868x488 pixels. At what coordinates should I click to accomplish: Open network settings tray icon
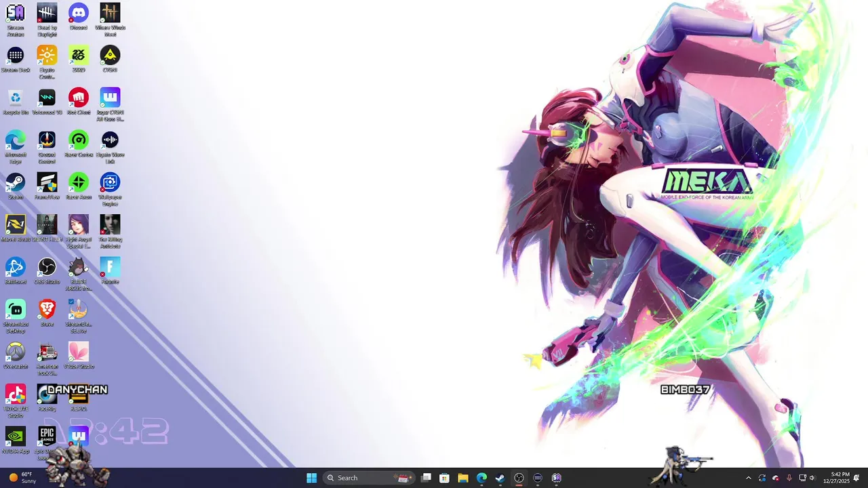(802, 478)
